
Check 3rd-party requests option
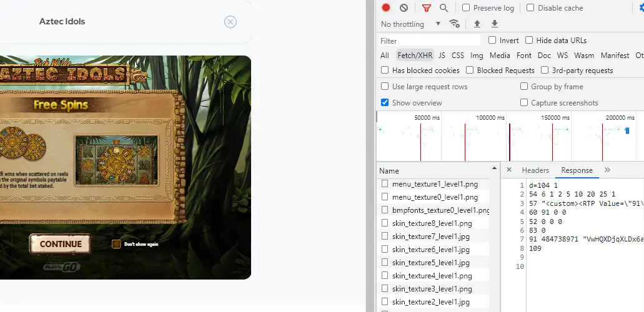point(545,70)
